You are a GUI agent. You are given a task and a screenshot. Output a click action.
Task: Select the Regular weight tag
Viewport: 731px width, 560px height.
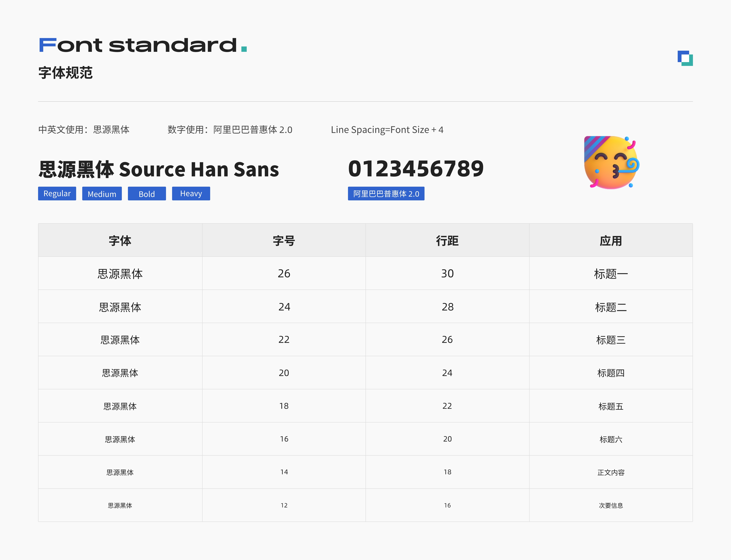(57, 194)
